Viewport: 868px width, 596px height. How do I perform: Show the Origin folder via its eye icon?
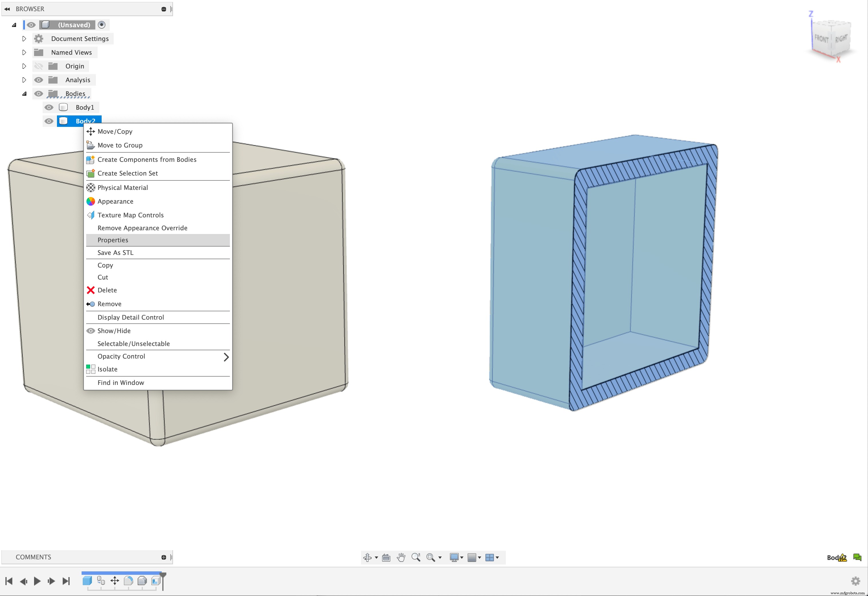point(39,66)
